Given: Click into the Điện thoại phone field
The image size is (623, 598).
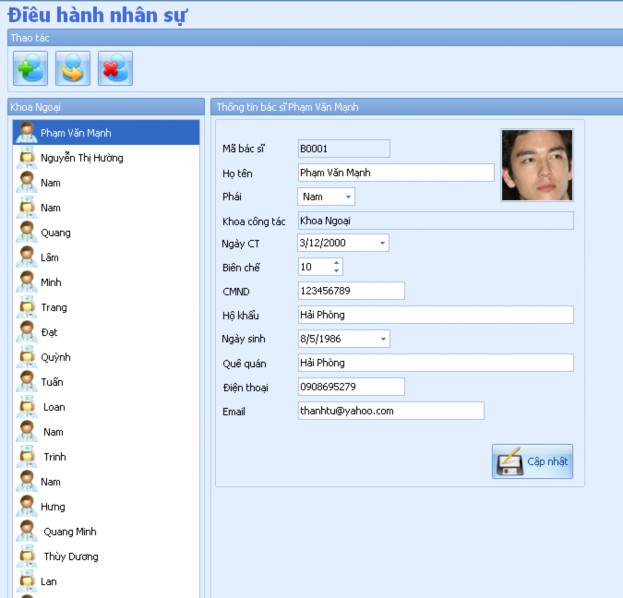Looking at the screenshot, I should [x=350, y=387].
